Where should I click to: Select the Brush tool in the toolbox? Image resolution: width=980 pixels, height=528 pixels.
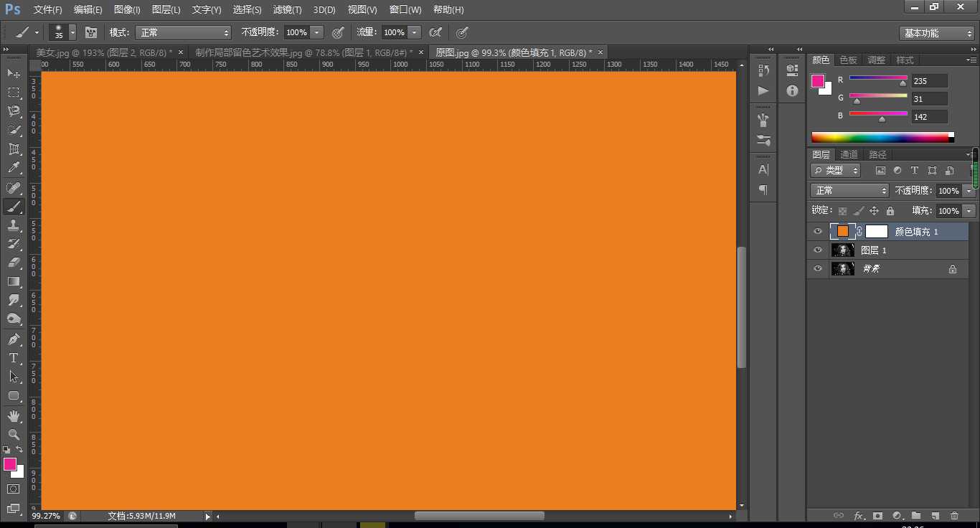point(14,207)
